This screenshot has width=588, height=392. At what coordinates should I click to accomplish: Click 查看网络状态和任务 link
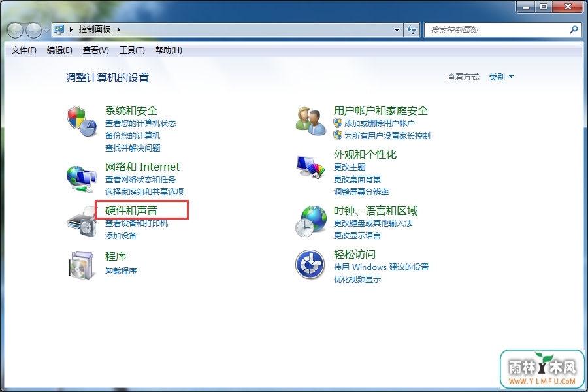pyautogui.click(x=140, y=179)
